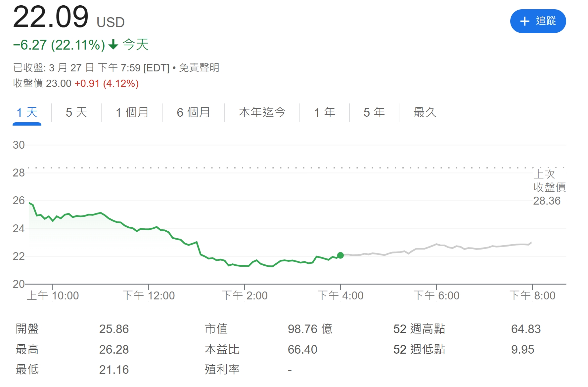Open the 免責聲明 disclaimer link
This screenshot has height=387, width=588.
(199, 68)
